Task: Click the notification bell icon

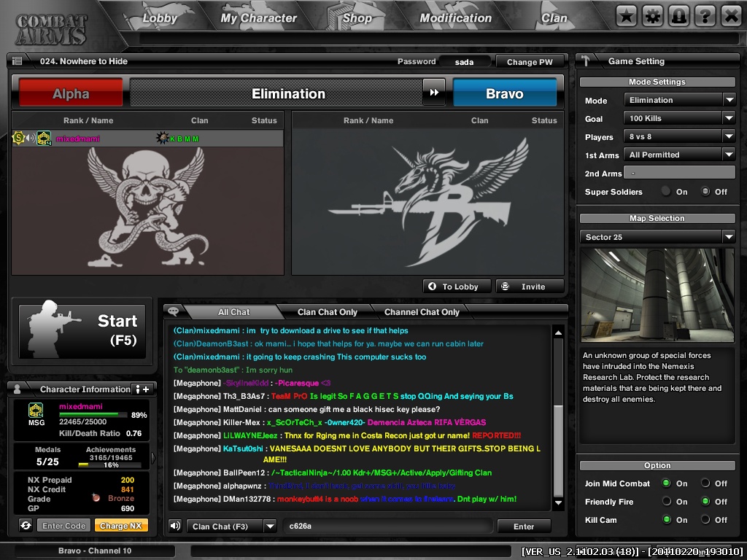Action: [679, 17]
